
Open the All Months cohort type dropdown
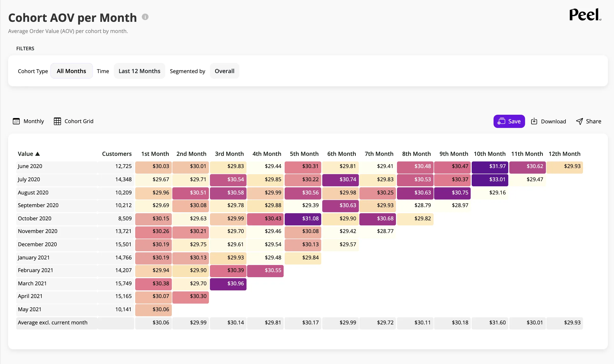(x=71, y=71)
